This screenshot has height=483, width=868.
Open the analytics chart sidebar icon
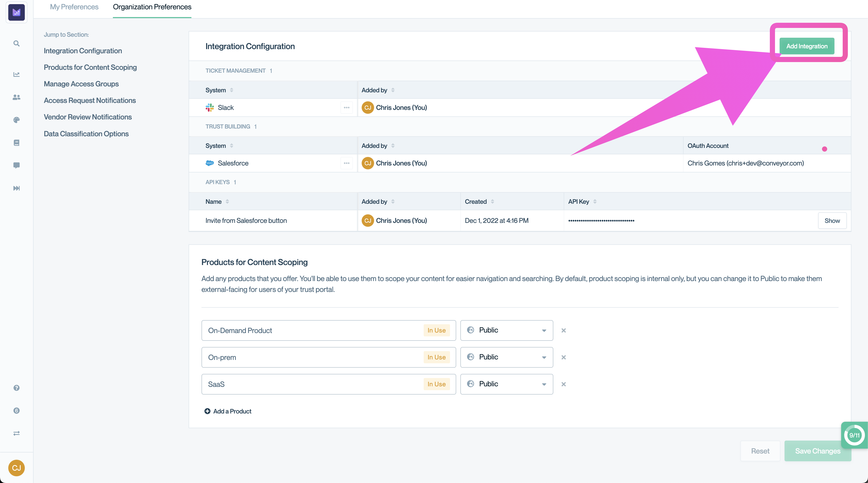(x=16, y=74)
